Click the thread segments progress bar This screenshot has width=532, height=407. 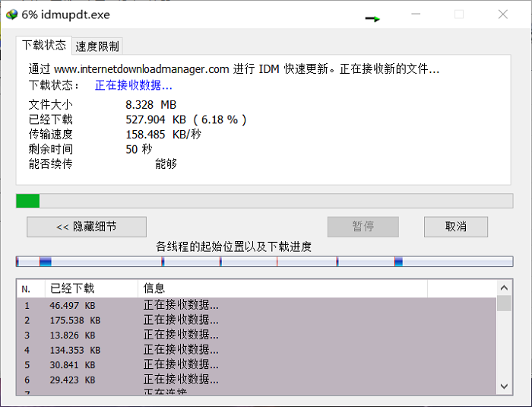(264, 262)
